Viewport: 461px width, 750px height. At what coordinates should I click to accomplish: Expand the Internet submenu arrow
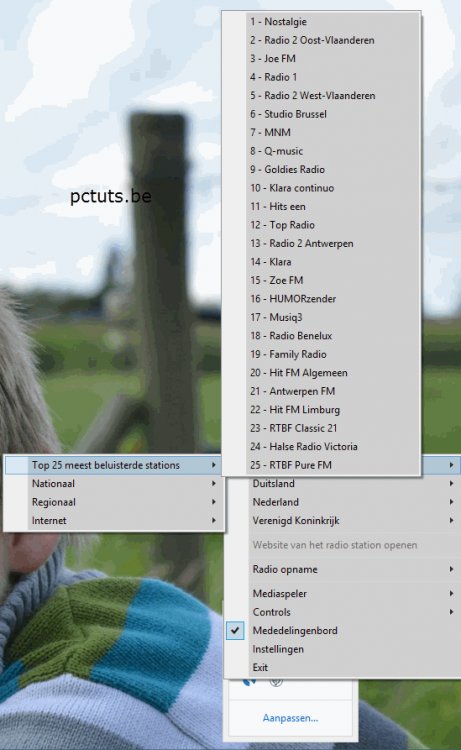tap(214, 520)
